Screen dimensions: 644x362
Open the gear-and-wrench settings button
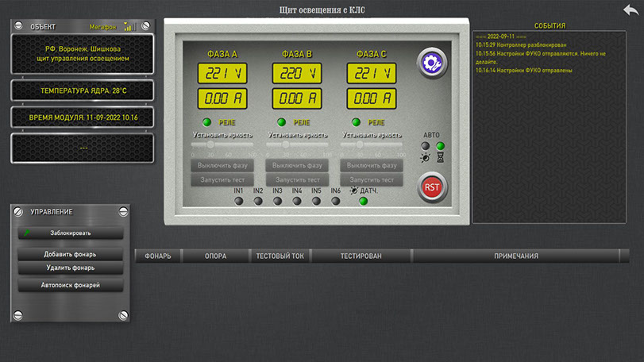[433, 62]
